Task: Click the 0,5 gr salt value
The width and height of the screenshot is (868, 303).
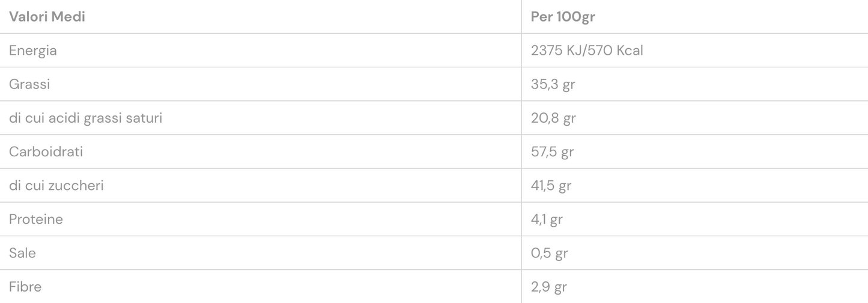Action: point(550,252)
